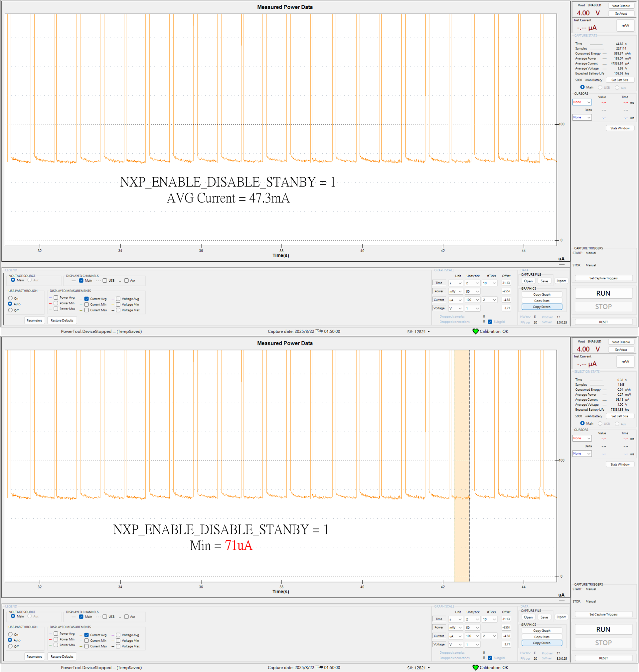Screen dimensions: 639x672
Task: Open the serial number S# 12821 dropdown in top window
Action: point(428,332)
